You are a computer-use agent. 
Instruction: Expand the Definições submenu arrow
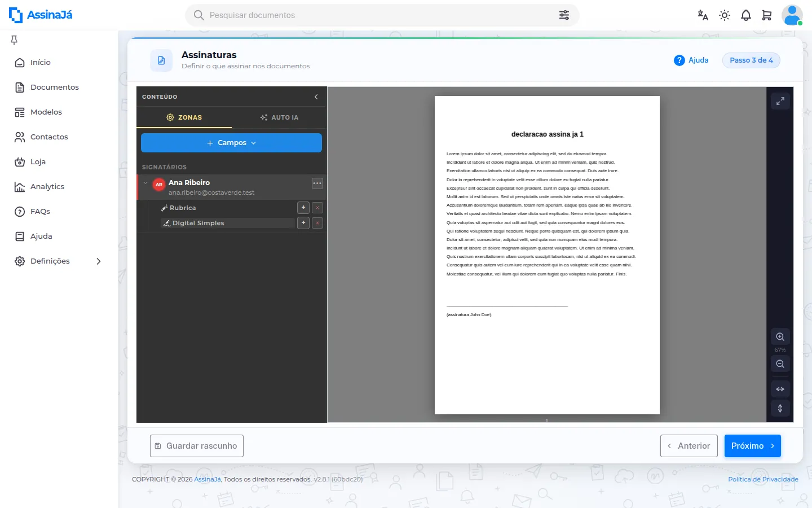99,261
